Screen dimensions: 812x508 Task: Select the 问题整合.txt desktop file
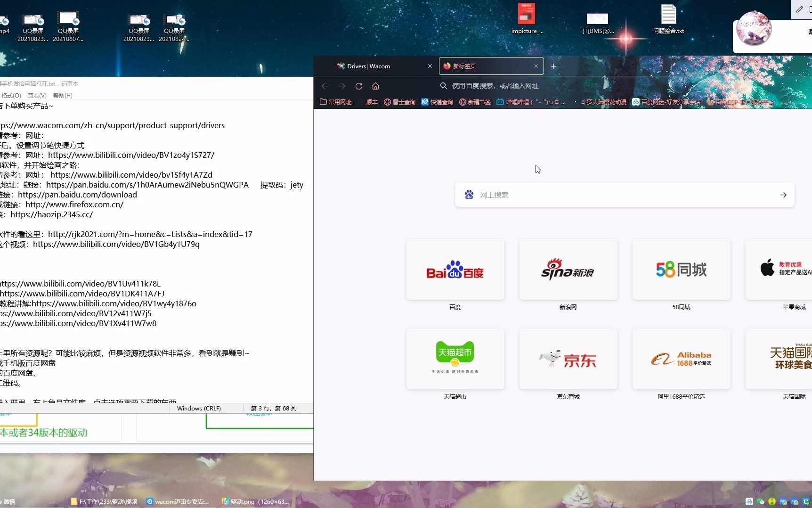(x=668, y=19)
